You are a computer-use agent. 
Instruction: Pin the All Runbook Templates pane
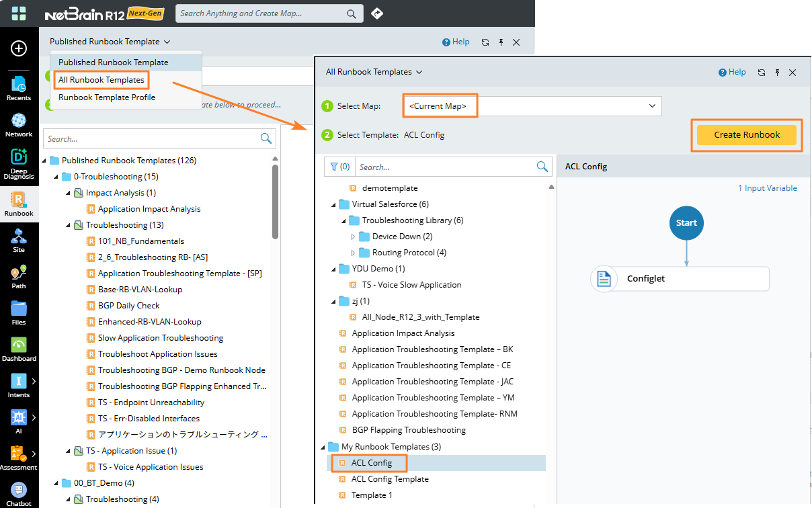click(x=777, y=73)
